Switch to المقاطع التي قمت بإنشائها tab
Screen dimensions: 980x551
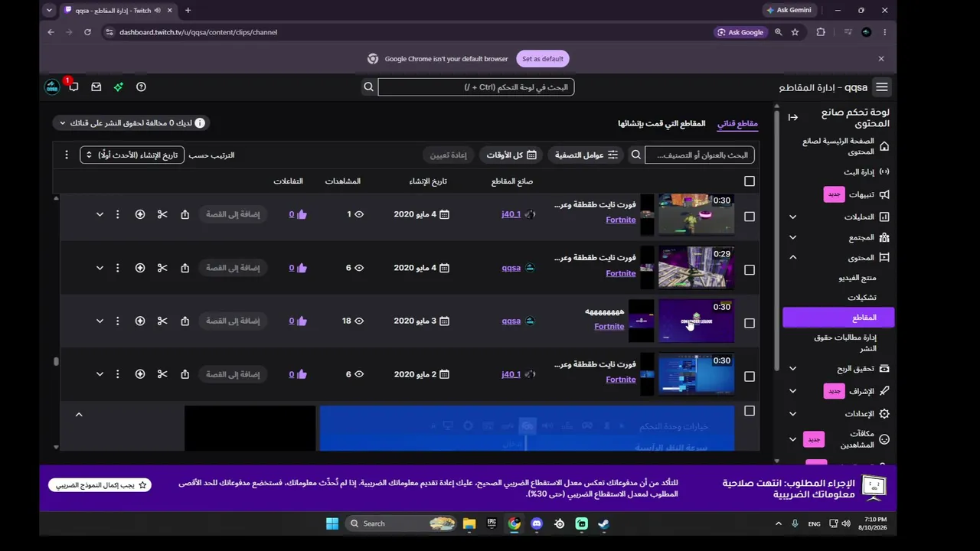click(x=661, y=123)
